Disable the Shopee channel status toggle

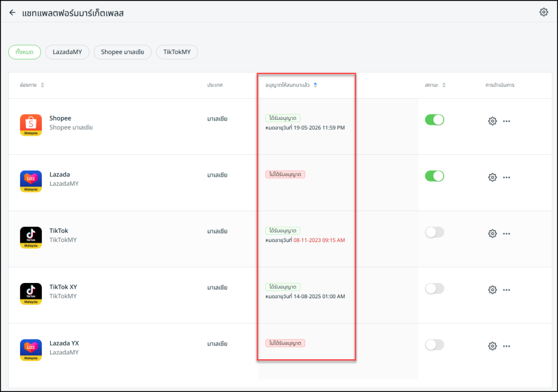[434, 120]
